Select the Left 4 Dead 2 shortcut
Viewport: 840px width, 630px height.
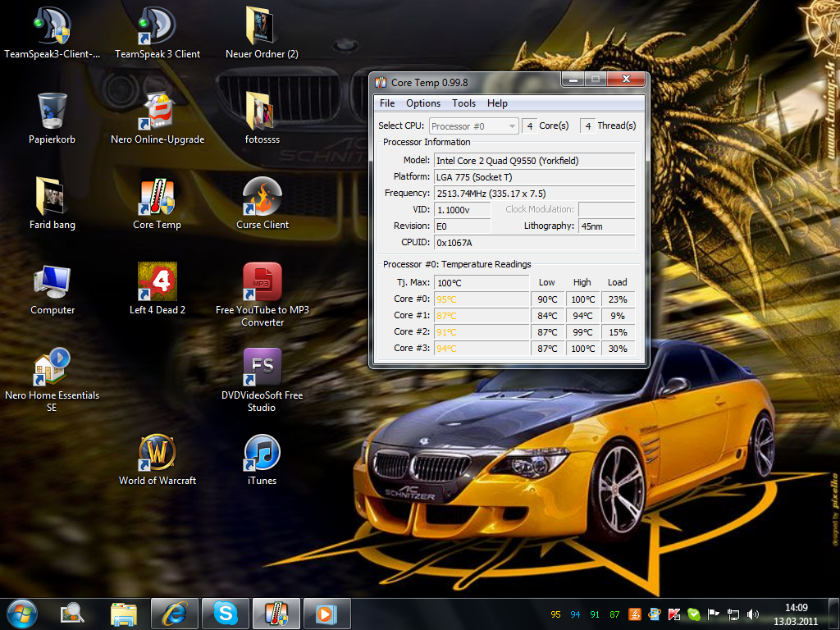[x=157, y=288]
